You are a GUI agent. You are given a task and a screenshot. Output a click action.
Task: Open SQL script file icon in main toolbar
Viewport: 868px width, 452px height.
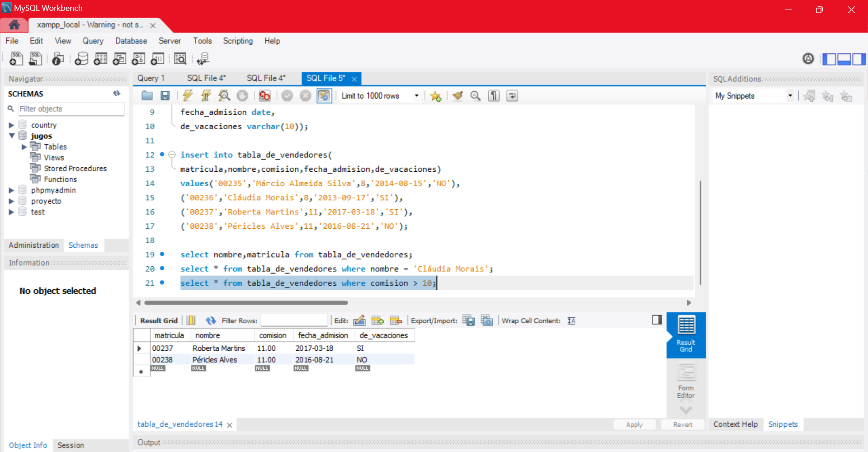[35, 58]
